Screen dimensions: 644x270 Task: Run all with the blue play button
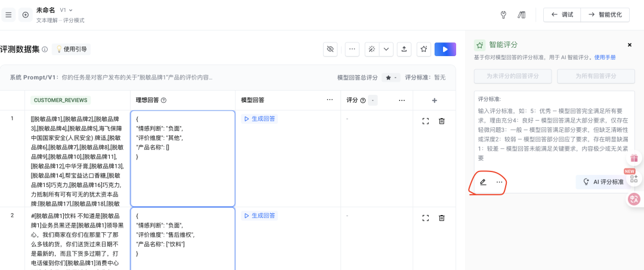click(x=445, y=50)
